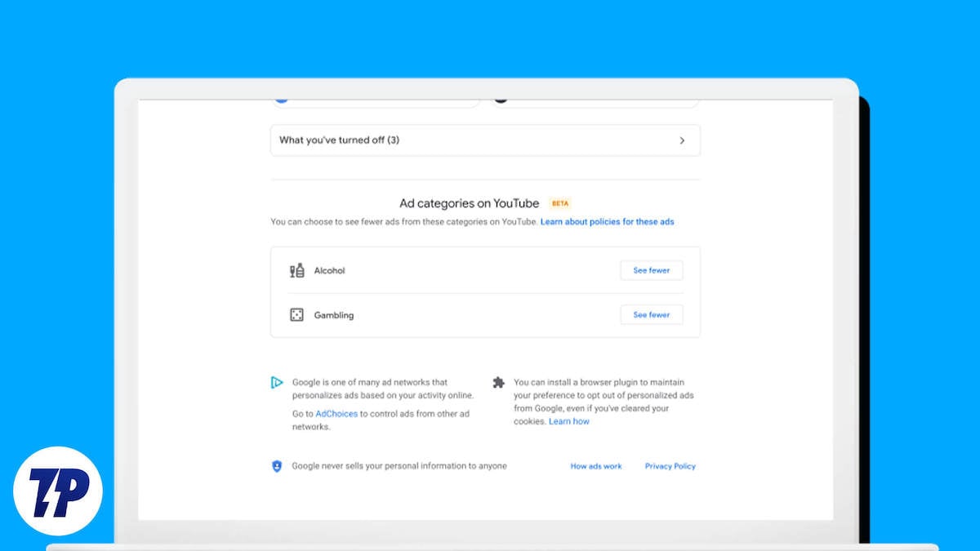Click the "Gambling" category label
The width and height of the screenshot is (980, 551).
[334, 315]
